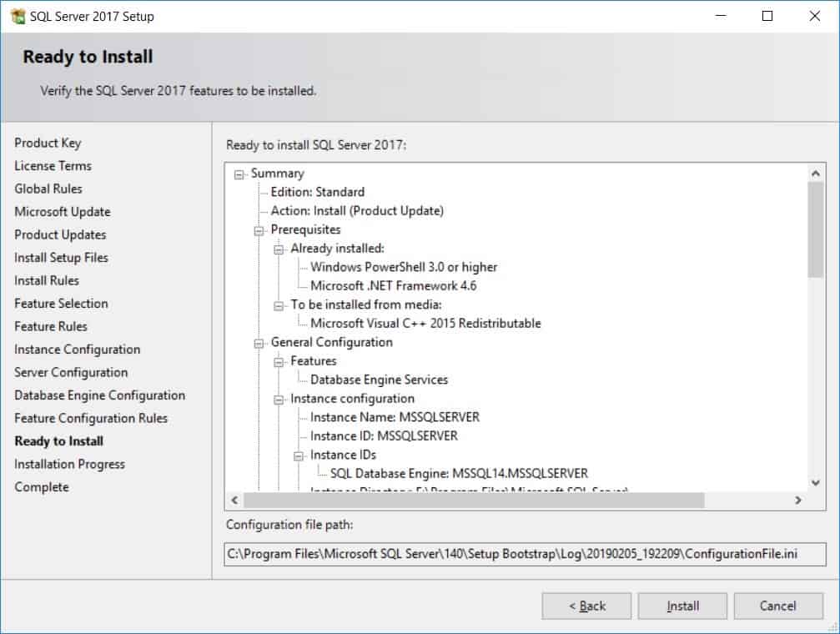This screenshot has height=634, width=840.
Task: Select the Feature Configuration Rules step
Action: 91,419
